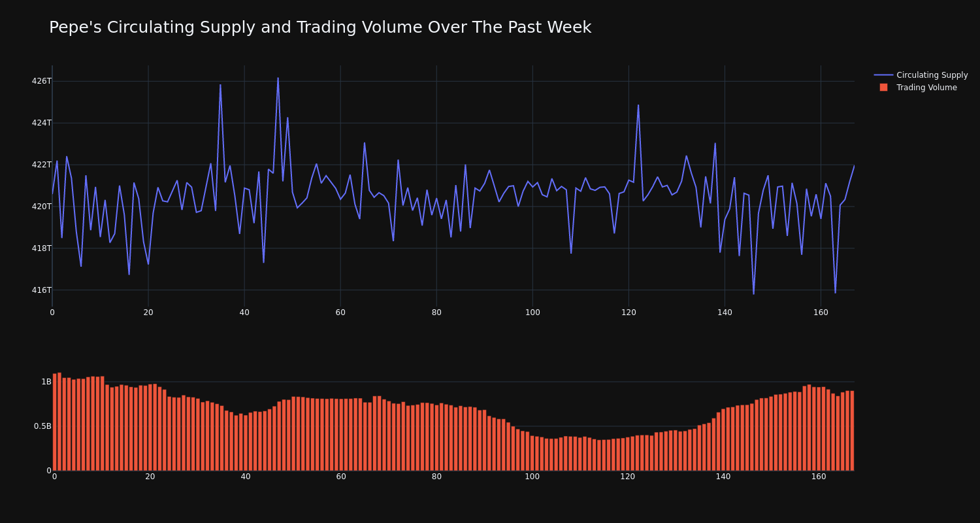
Task: Click the 420T y-axis label
Action: coord(41,207)
